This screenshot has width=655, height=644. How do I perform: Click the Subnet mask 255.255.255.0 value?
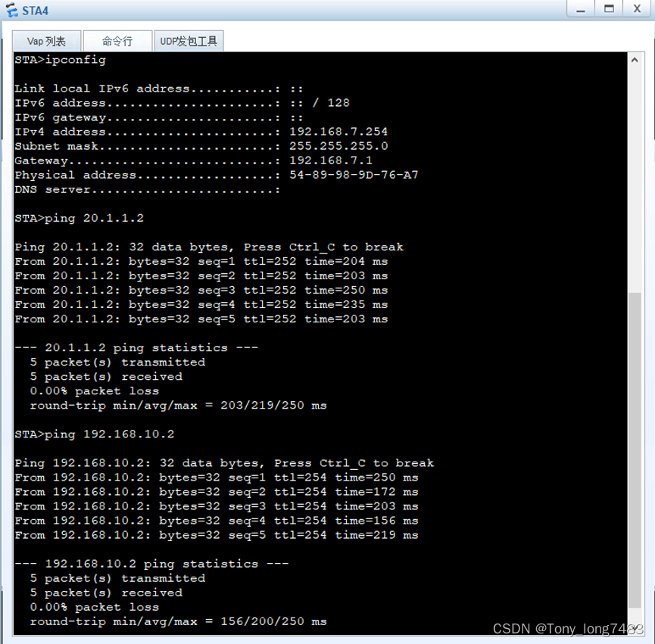point(338,146)
